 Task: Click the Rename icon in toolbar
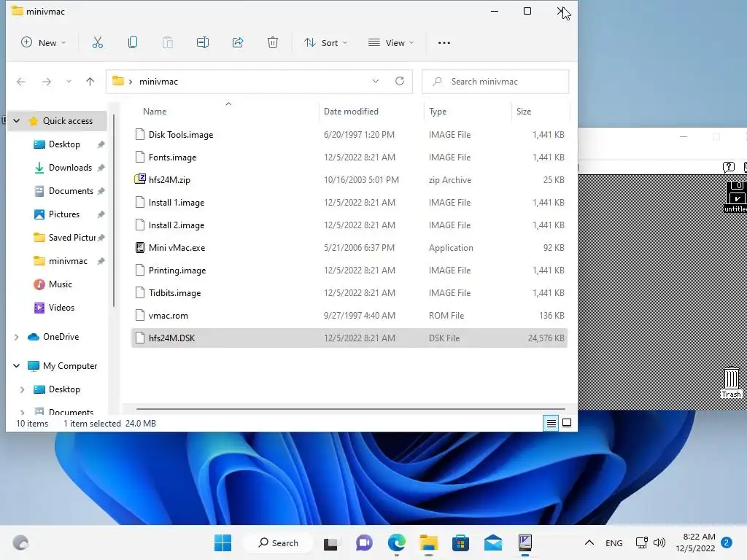coord(203,43)
